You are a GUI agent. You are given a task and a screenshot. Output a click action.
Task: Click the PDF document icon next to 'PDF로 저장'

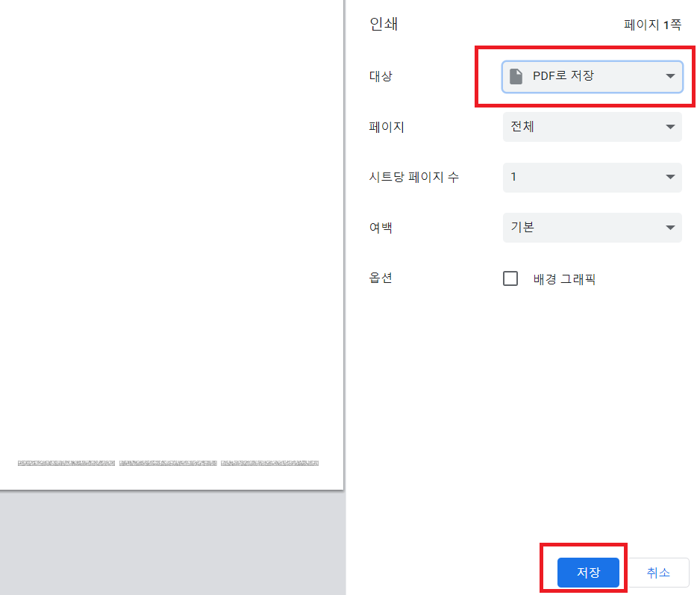click(x=516, y=76)
